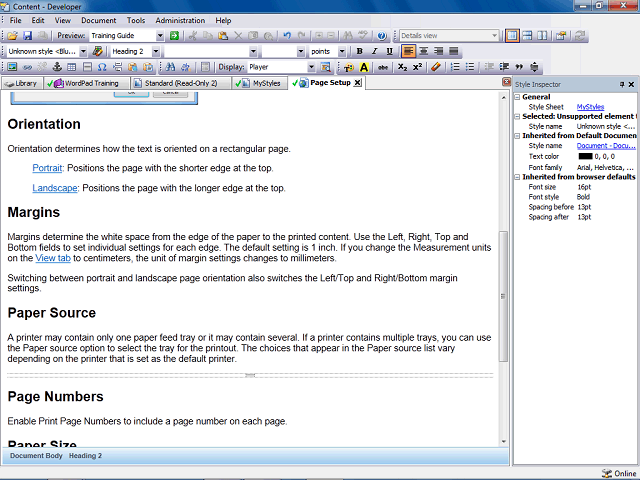The height and width of the screenshot is (480, 640).
Task: Open the Preview Training Guide dropdown
Action: 160,36
